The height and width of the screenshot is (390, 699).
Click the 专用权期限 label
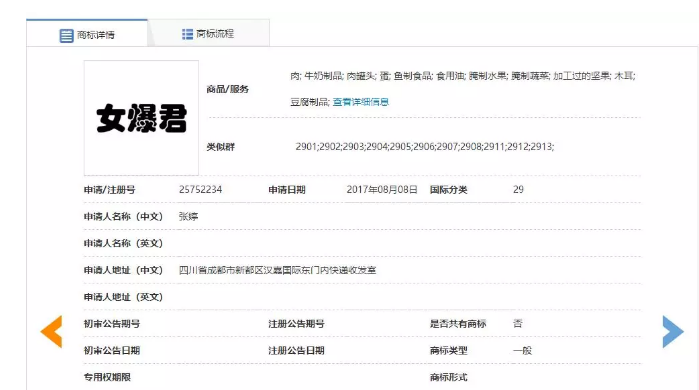[x=107, y=378]
